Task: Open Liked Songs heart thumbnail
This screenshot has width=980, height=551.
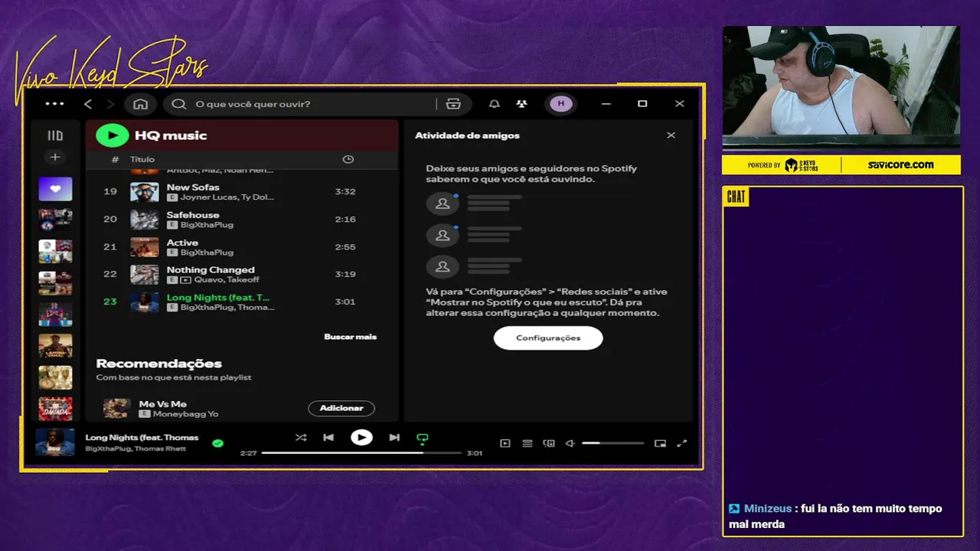Action: [x=55, y=189]
